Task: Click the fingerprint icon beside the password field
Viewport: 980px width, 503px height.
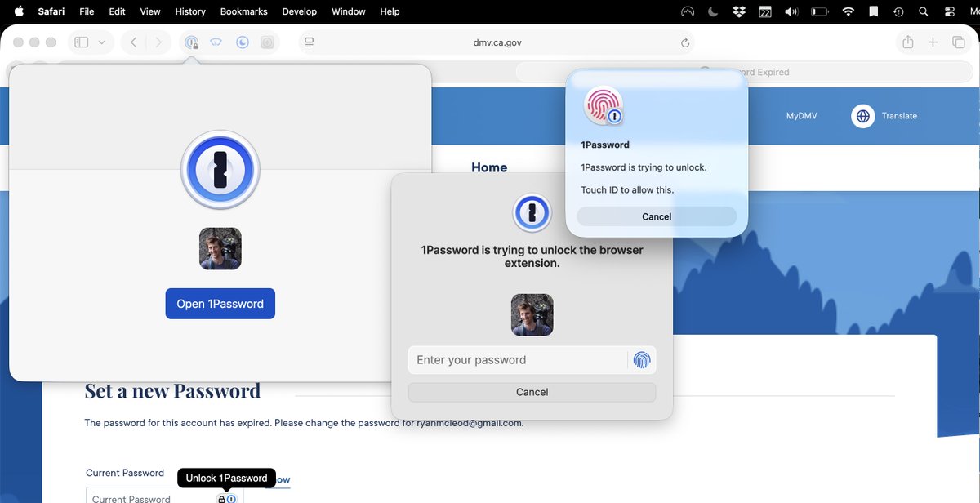Action: (x=642, y=360)
